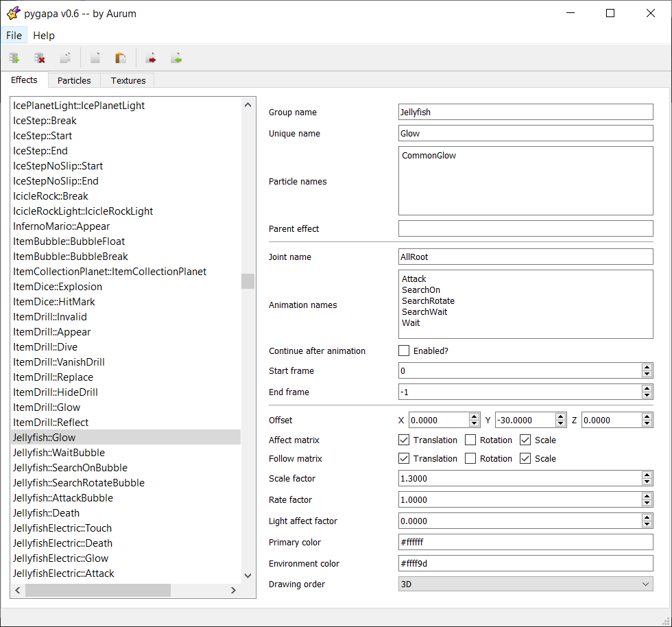Image resolution: width=672 pixels, height=627 pixels.
Task: Select JellyfishElectric::Attack effect
Action: point(125,573)
